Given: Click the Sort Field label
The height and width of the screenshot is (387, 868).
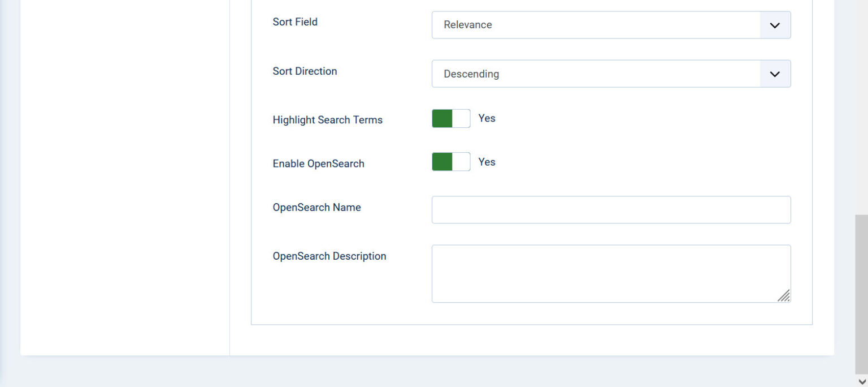Looking at the screenshot, I should (x=295, y=21).
